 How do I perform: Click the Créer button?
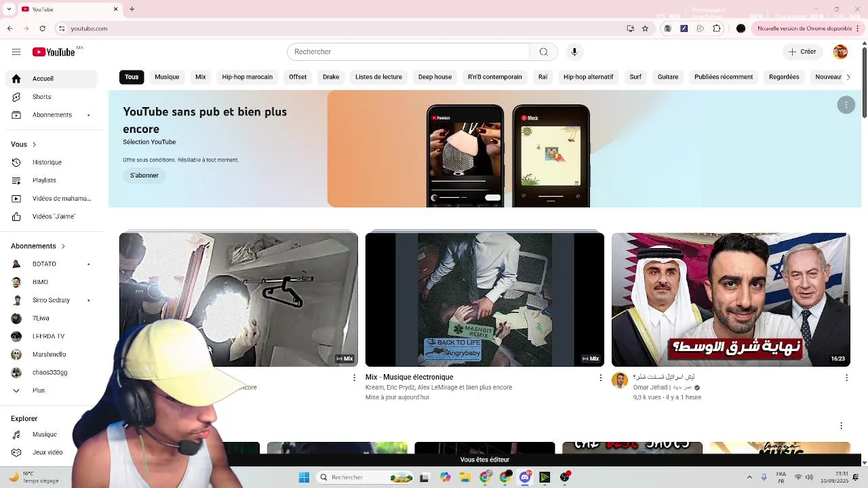pyautogui.click(x=802, y=52)
